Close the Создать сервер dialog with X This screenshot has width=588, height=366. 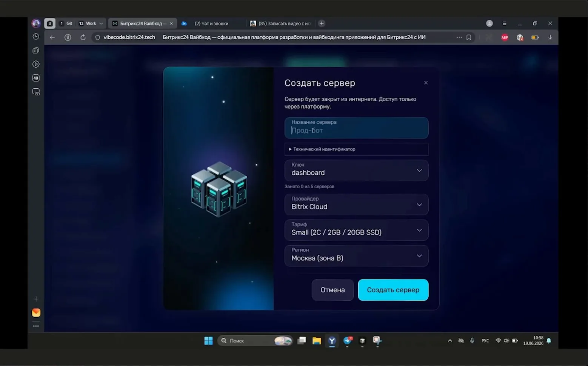[426, 83]
